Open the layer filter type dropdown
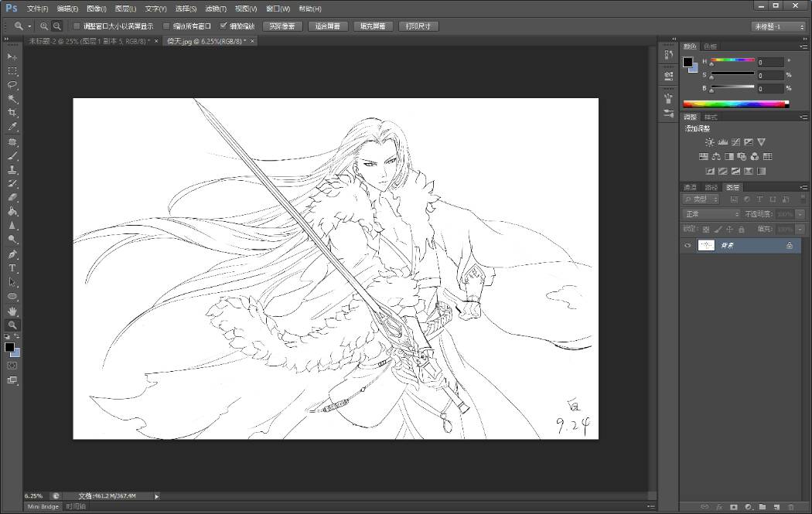The image size is (812, 514). (701, 199)
